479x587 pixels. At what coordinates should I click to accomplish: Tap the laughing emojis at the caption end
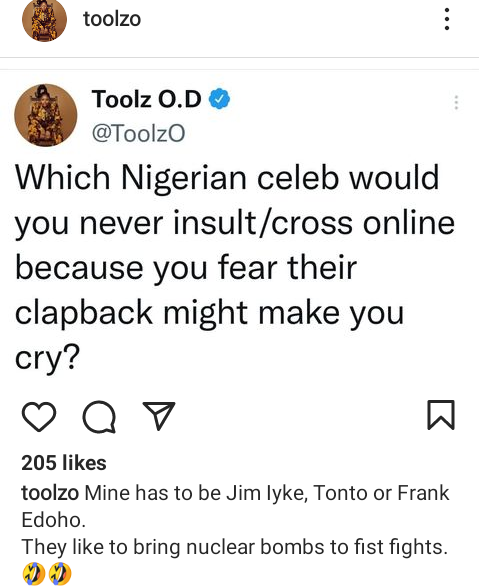point(47,574)
